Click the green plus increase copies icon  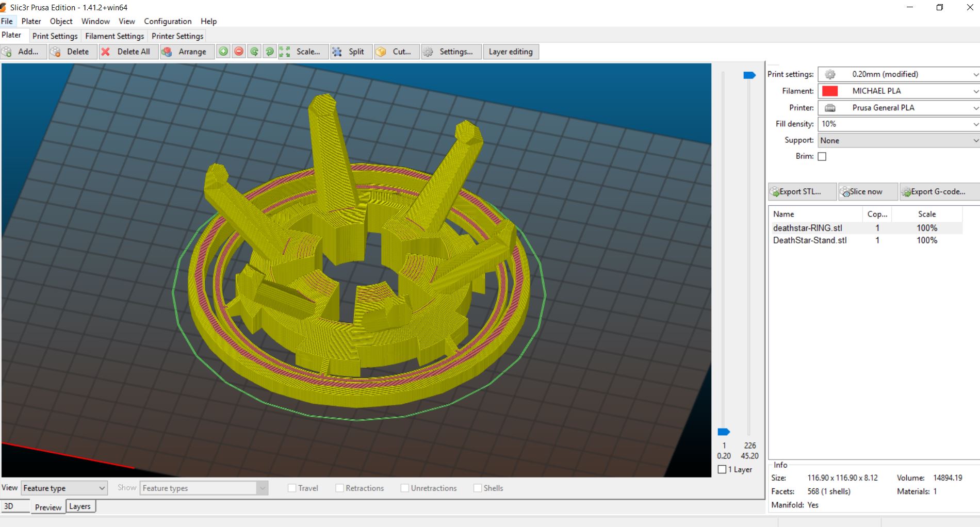pyautogui.click(x=223, y=52)
